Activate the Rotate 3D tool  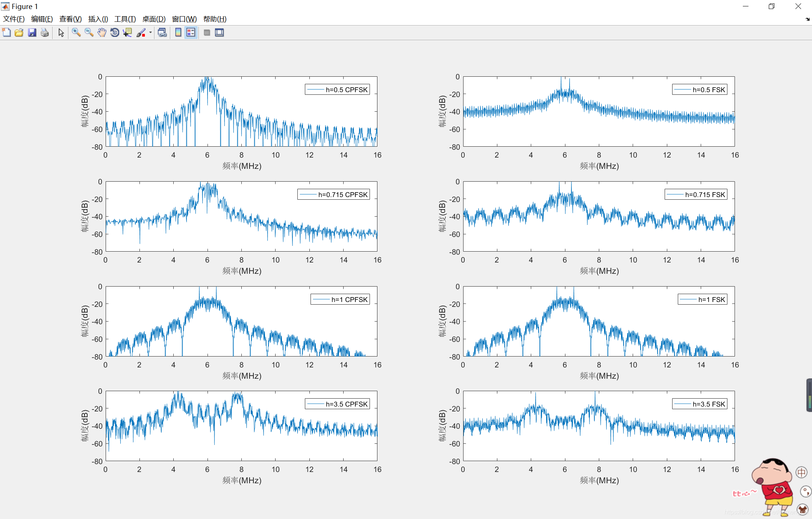tap(115, 33)
